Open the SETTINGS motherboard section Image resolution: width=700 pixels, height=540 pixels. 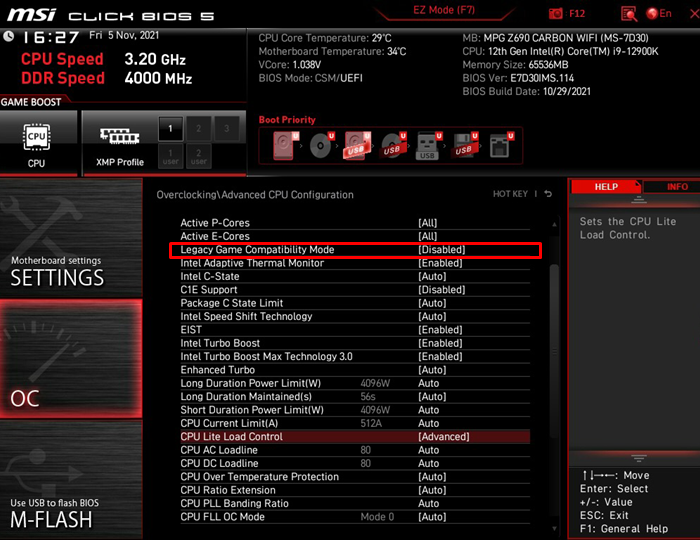(x=71, y=238)
